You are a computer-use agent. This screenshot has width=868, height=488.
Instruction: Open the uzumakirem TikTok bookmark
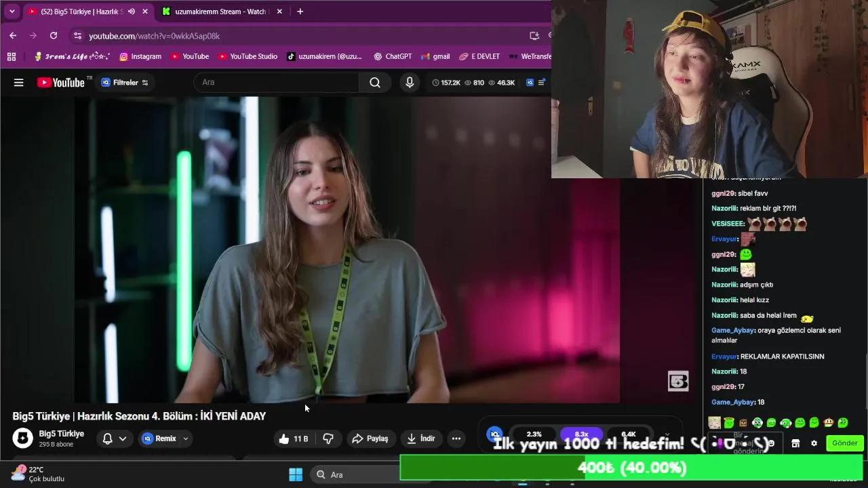click(324, 56)
